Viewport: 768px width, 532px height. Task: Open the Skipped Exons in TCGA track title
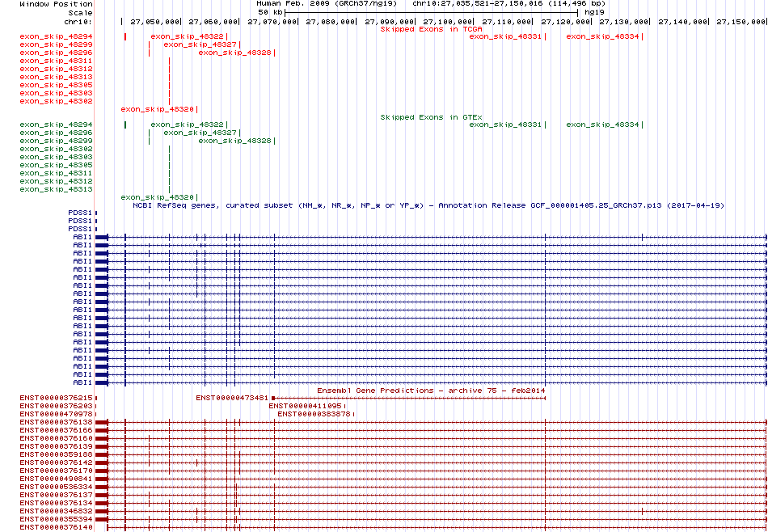[x=431, y=29]
